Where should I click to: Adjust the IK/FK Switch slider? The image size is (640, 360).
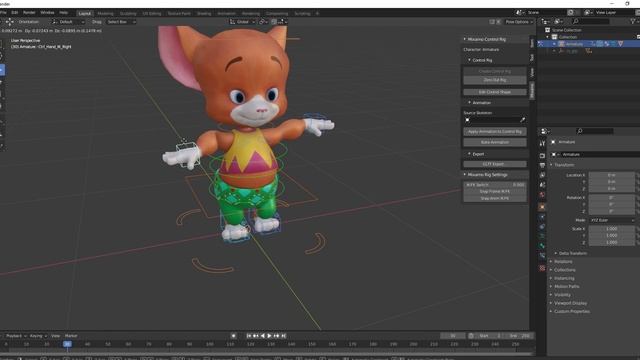(x=495, y=184)
